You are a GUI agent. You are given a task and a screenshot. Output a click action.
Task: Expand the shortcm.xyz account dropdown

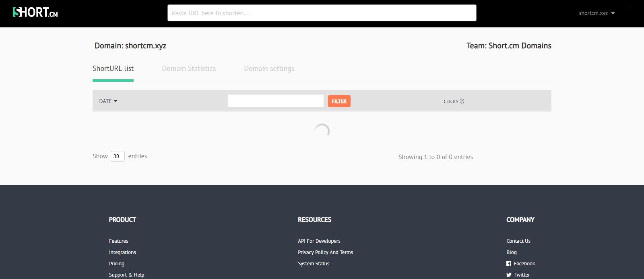click(x=597, y=13)
